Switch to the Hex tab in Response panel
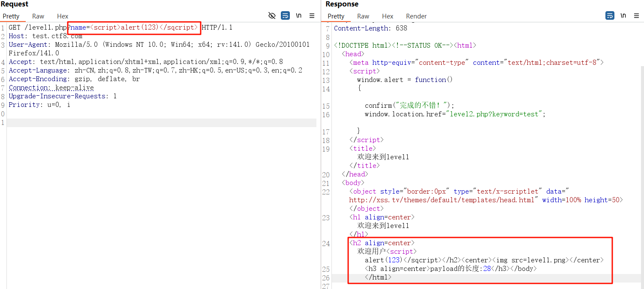This screenshot has height=289, width=644. pyautogui.click(x=388, y=16)
